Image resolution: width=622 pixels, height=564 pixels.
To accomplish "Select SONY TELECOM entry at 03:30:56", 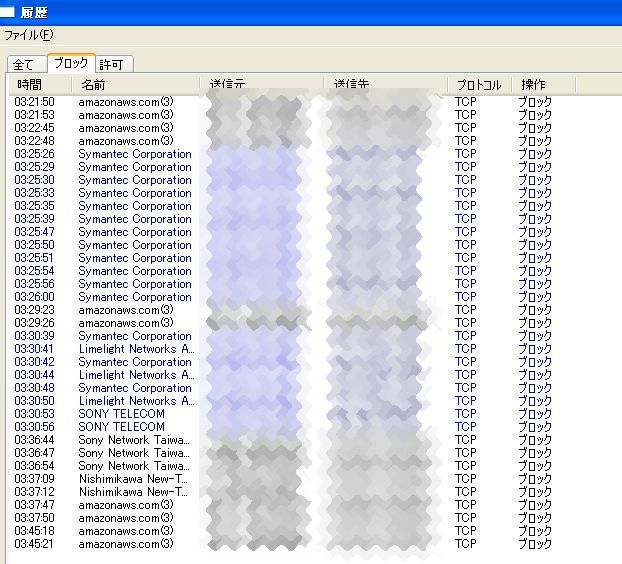I will pos(283,427).
